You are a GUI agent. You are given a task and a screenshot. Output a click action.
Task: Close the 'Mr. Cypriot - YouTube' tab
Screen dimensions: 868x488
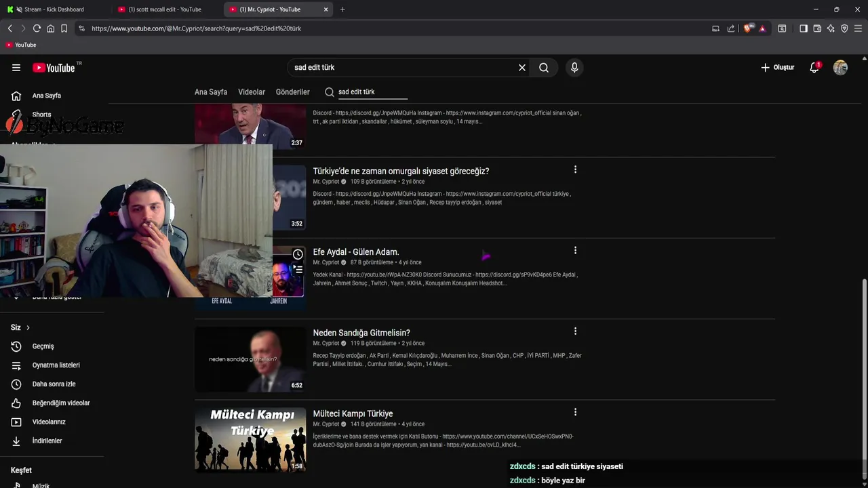tap(326, 9)
